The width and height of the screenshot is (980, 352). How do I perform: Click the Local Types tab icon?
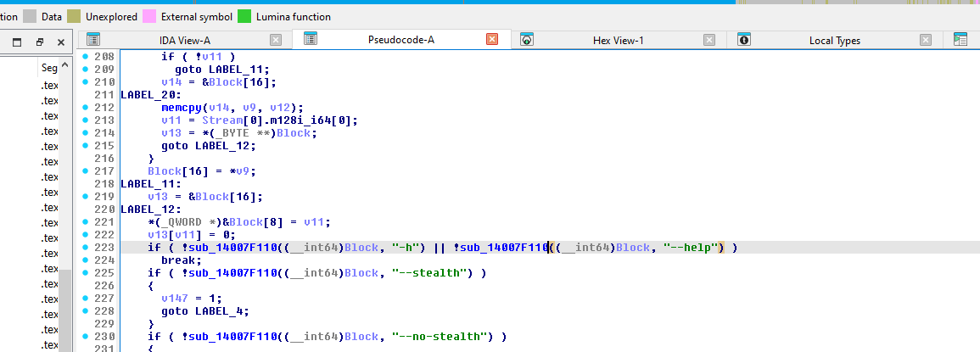coord(744,40)
